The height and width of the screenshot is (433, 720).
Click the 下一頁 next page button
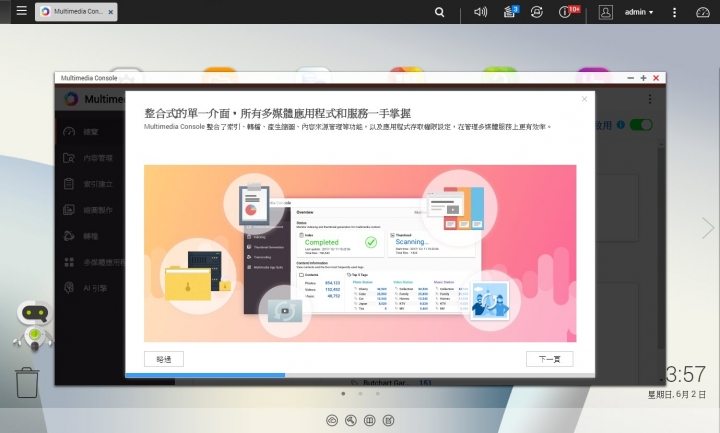550,359
